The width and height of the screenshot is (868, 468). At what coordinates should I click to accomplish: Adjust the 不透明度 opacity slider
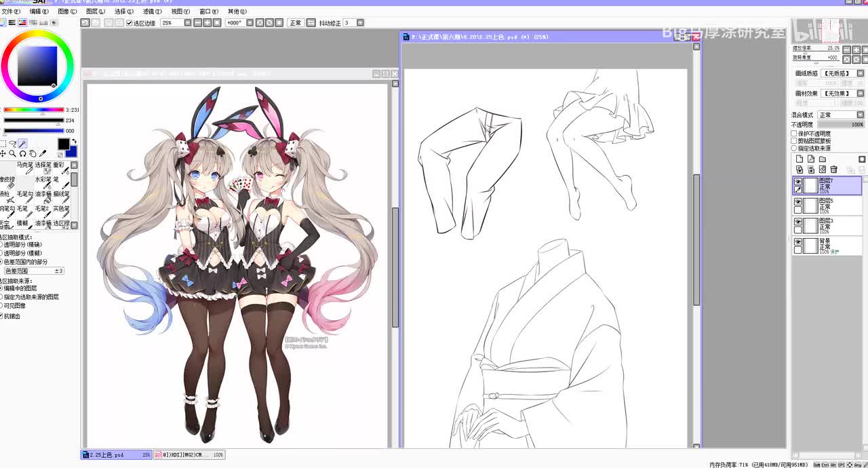840,125
